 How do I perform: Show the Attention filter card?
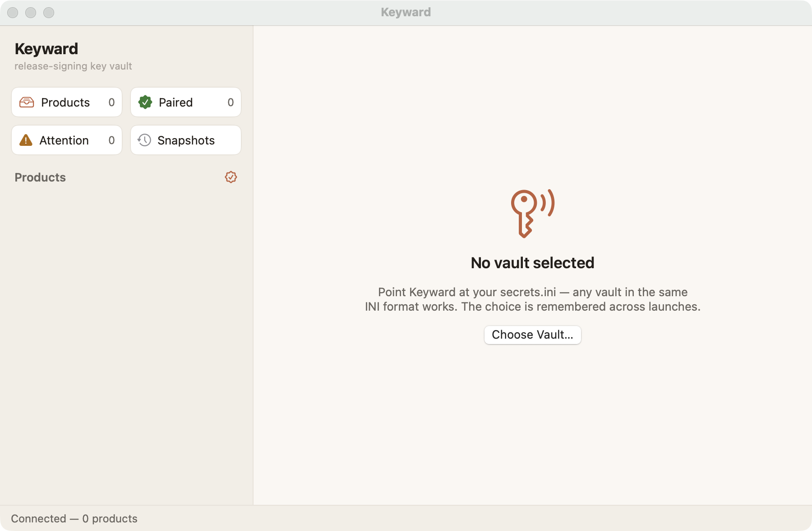[x=67, y=140]
